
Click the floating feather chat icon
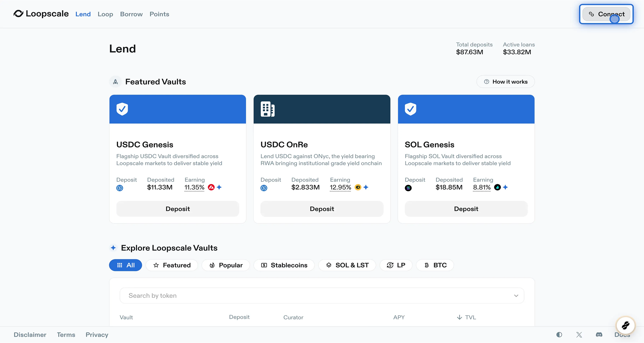tap(625, 325)
